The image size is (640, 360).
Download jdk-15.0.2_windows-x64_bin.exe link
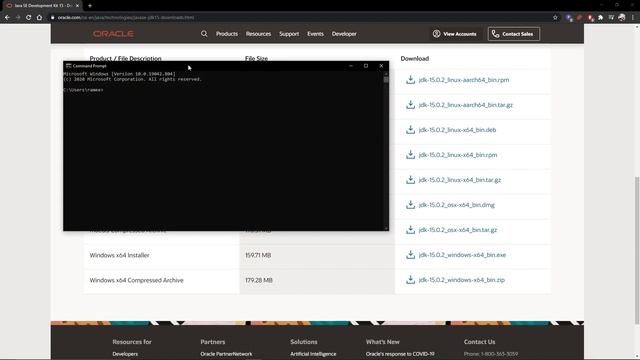[462, 255]
